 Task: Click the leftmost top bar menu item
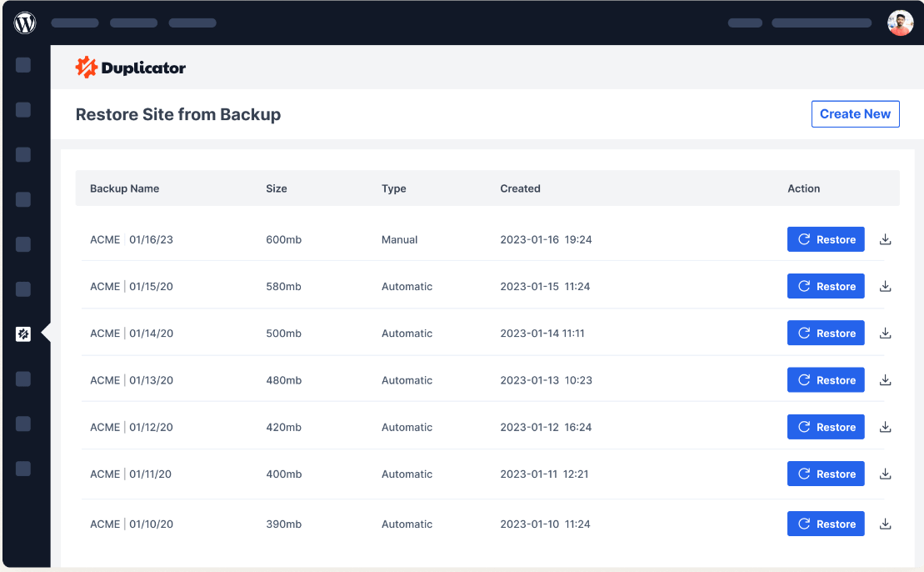coord(74,23)
